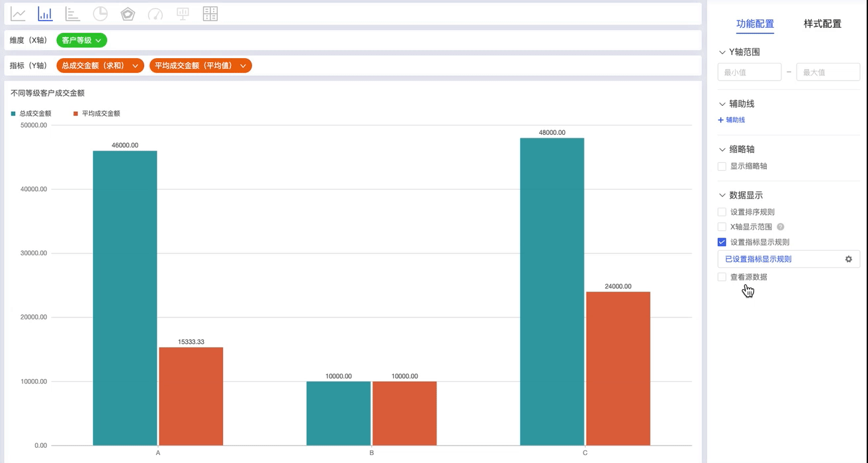Uncheck 设置指标显示规则 checkbox
The height and width of the screenshot is (463, 868).
(722, 242)
